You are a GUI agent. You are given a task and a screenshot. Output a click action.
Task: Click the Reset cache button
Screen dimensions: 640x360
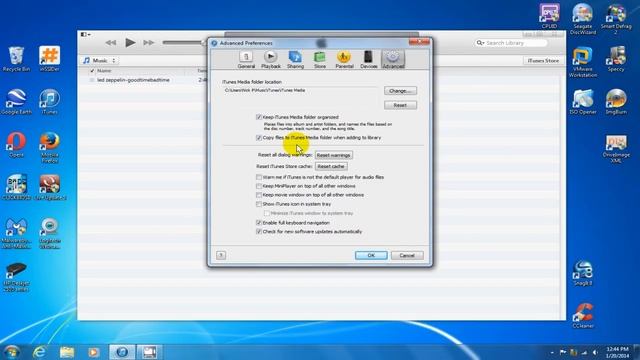[x=331, y=167]
